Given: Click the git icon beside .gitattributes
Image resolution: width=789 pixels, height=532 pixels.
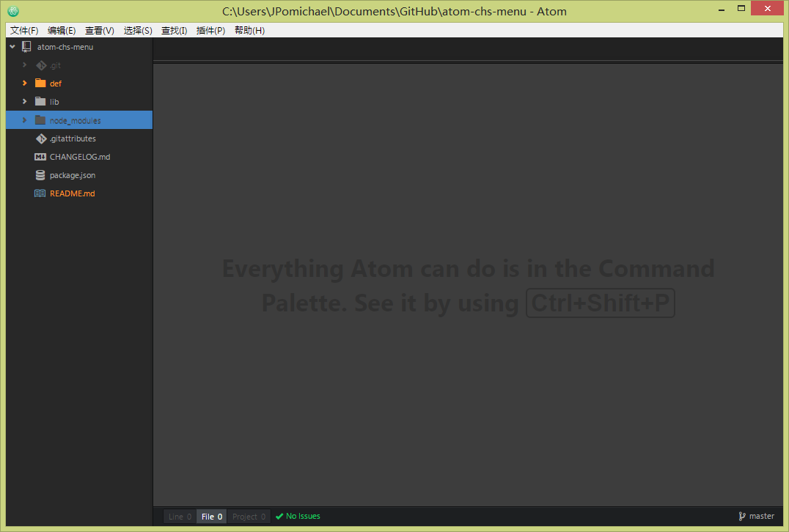Looking at the screenshot, I should 41,138.
